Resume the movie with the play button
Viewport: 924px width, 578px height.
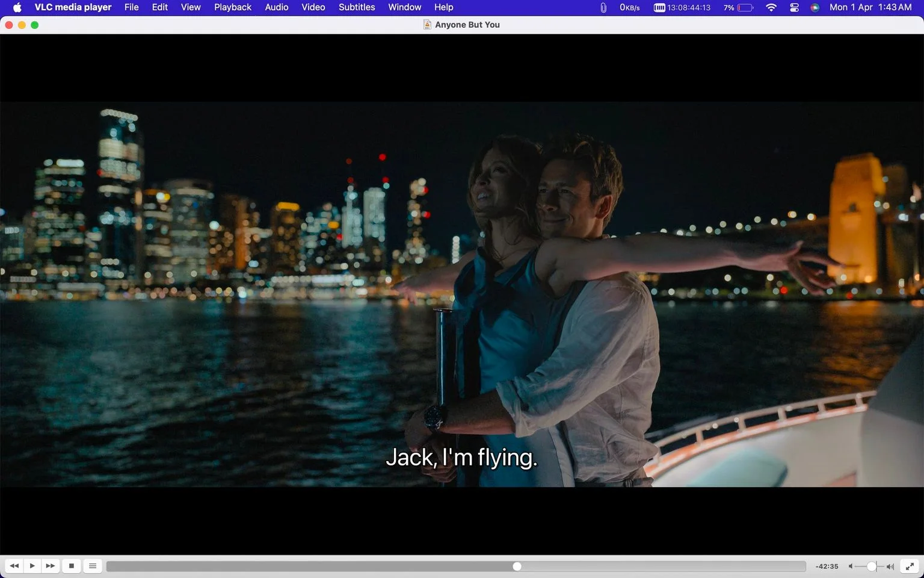coord(32,566)
